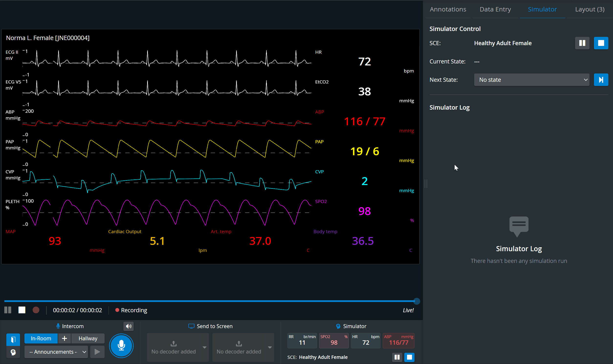
Task: Click the intercom microphone talk button
Action: (x=121, y=345)
